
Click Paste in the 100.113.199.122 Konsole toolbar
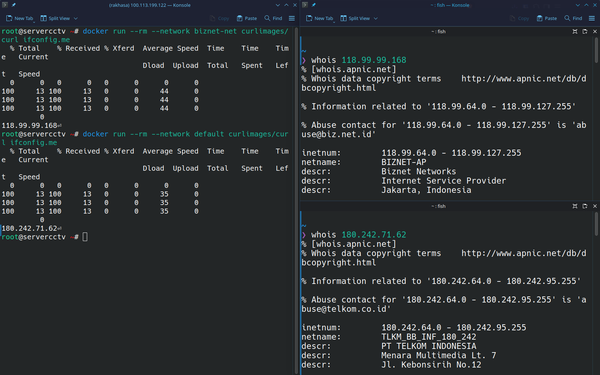(x=247, y=18)
